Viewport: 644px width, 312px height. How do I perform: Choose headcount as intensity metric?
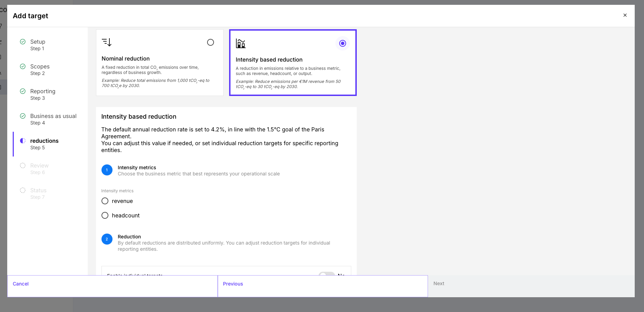pyautogui.click(x=105, y=215)
